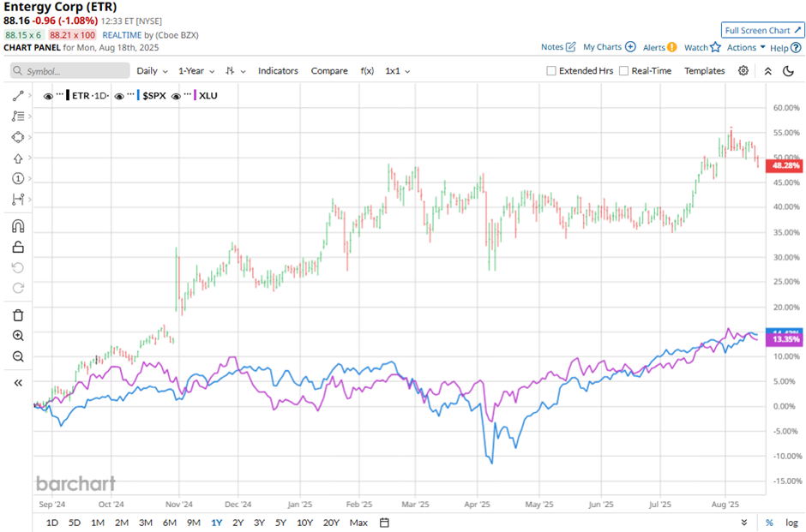Viewport: 806px width, 532px height.
Task: Expand the bottom double-chevron menu
Action: point(744,523)
